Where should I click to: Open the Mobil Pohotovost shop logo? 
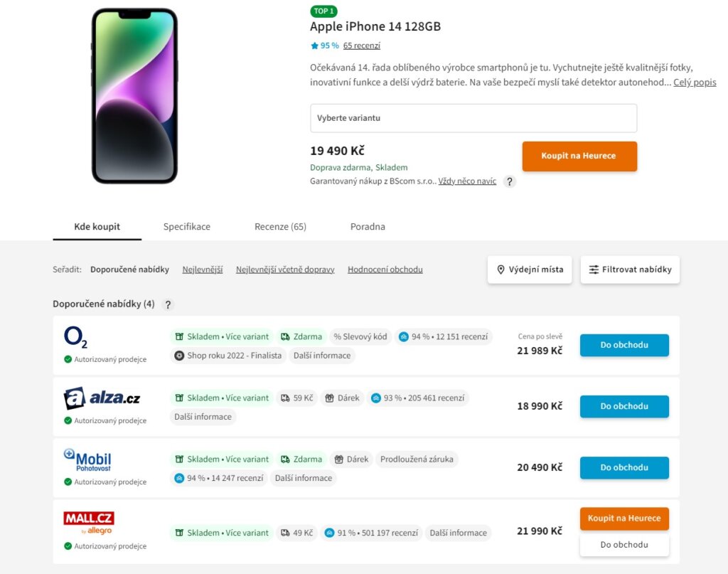[87, 459]
